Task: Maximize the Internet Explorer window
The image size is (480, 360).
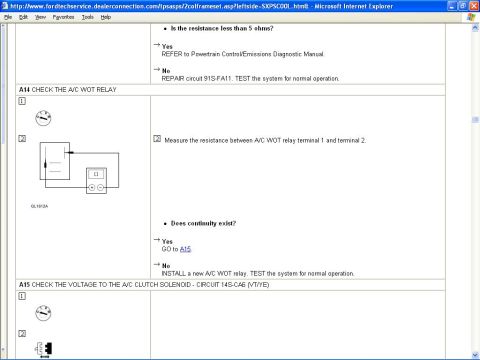Action: click(463, 6)
